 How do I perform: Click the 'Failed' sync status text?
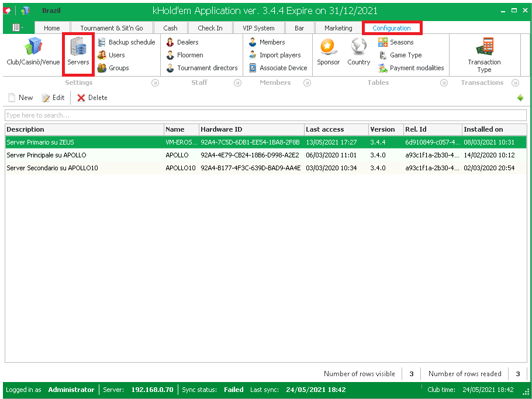point(234,390)
